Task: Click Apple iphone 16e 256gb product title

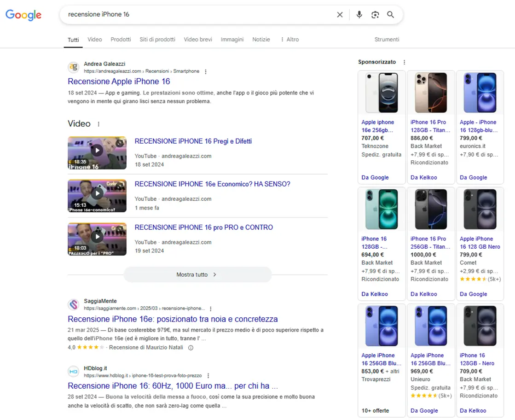Action: coord(378,126)
